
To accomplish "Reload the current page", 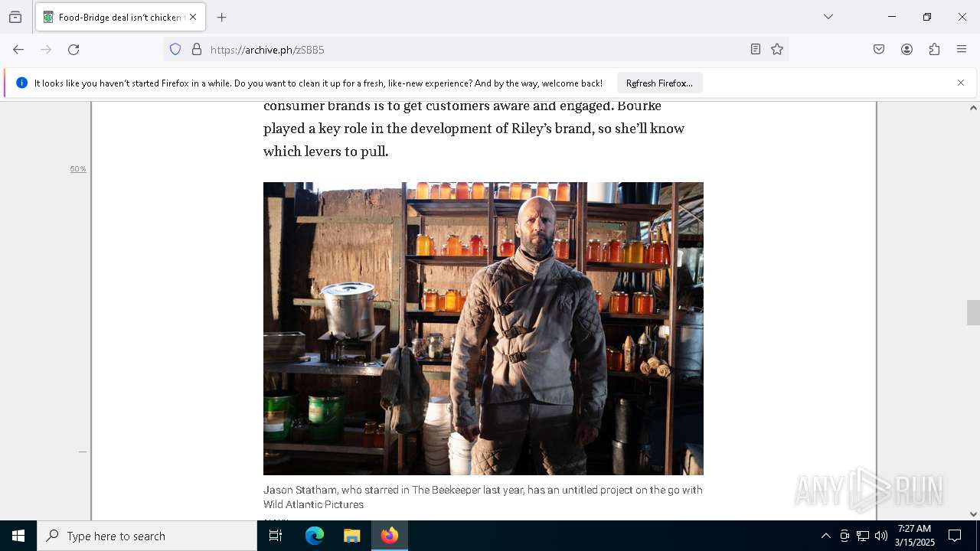I will [x=73, y=49].
